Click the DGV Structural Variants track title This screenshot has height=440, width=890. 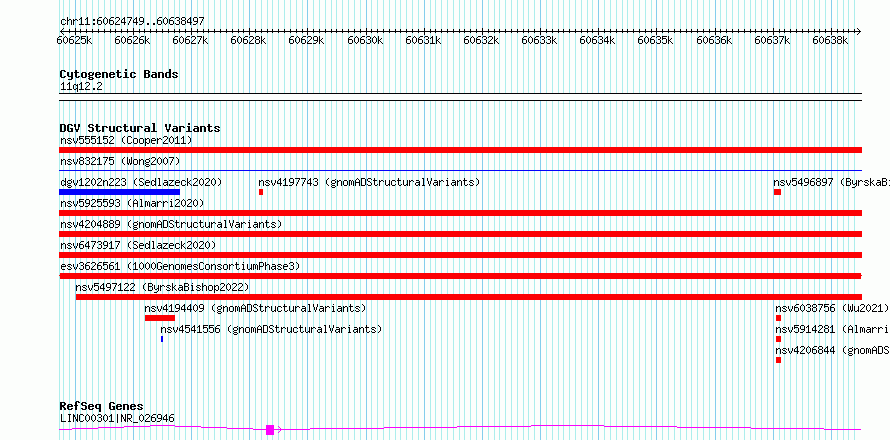(140, 128)
